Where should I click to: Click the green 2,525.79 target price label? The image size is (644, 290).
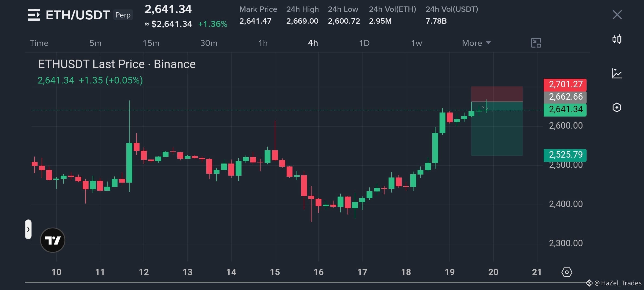coord(565,155)
